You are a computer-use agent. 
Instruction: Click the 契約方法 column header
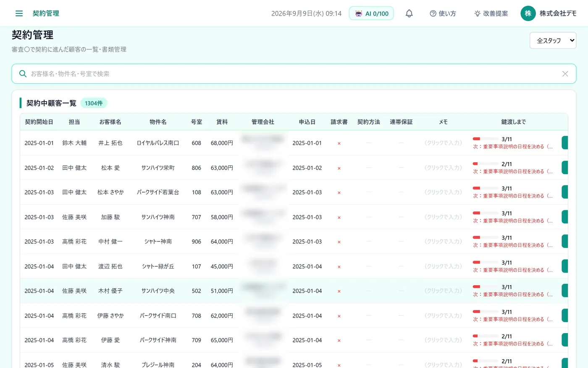369,122
